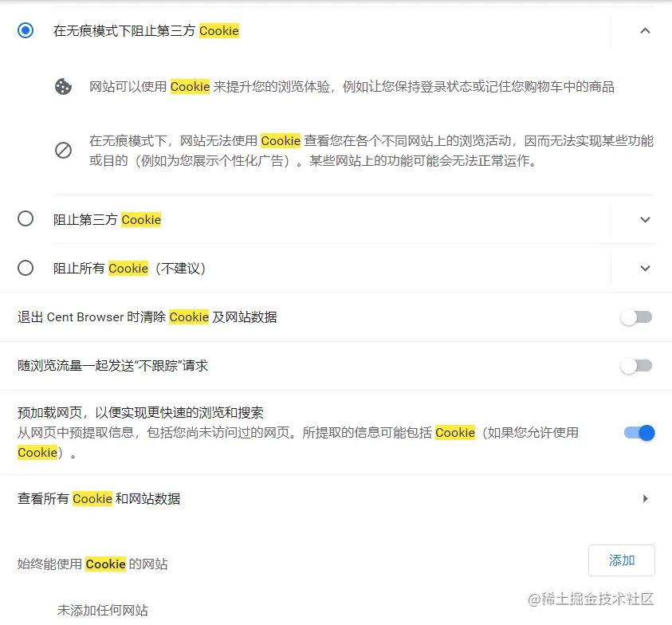Click the "添加" button
The width and height of the screenshot is (672, 625).
click(621, 560)
